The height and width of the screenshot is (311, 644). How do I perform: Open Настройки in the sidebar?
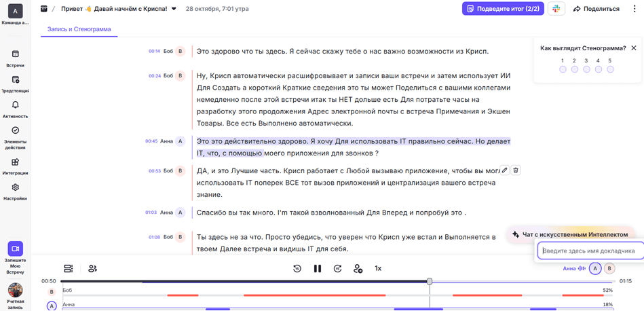(15, 191)
